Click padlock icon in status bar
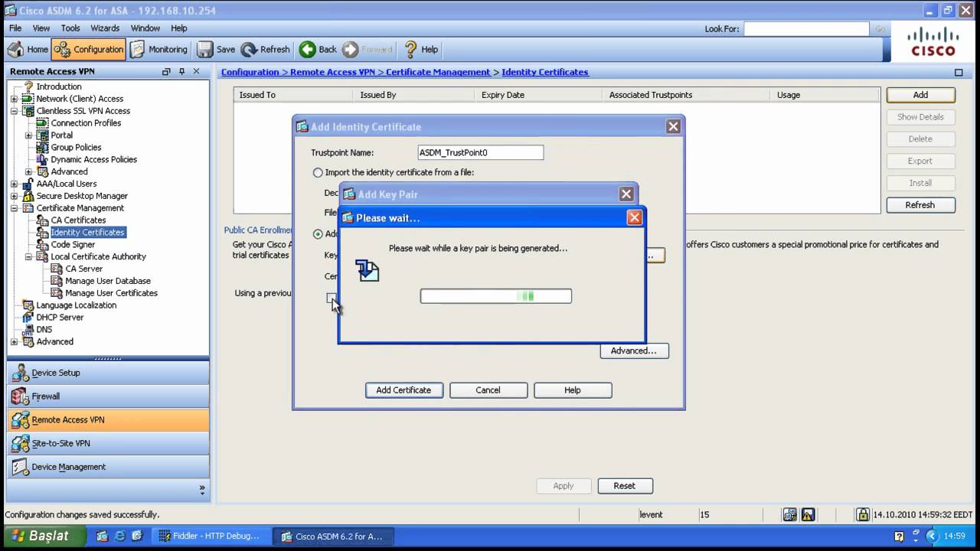Viewport: 980px width, 551px height. [x=863, y=515]
